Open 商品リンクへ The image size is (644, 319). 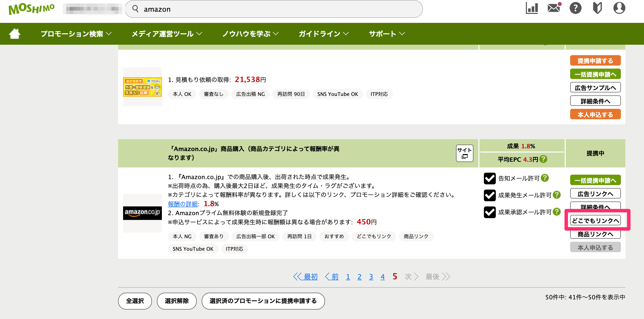click(x=595, y=234)
